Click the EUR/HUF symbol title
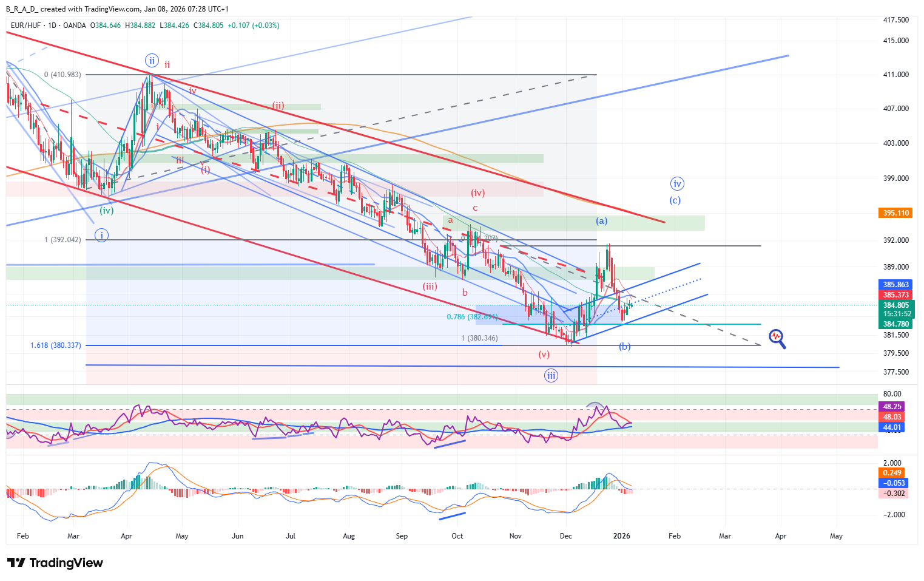Viewport: 924px width, 581px height. coord(29,25)
